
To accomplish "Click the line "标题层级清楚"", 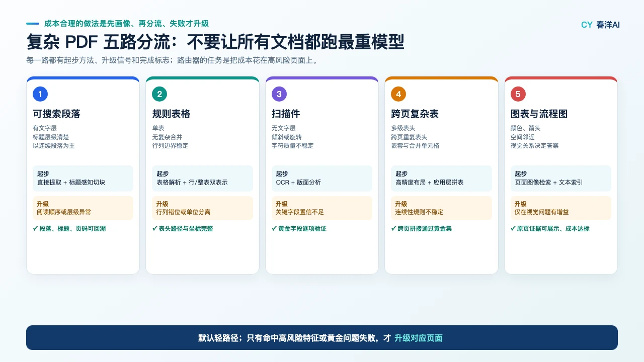I will [x=51, y=137].
